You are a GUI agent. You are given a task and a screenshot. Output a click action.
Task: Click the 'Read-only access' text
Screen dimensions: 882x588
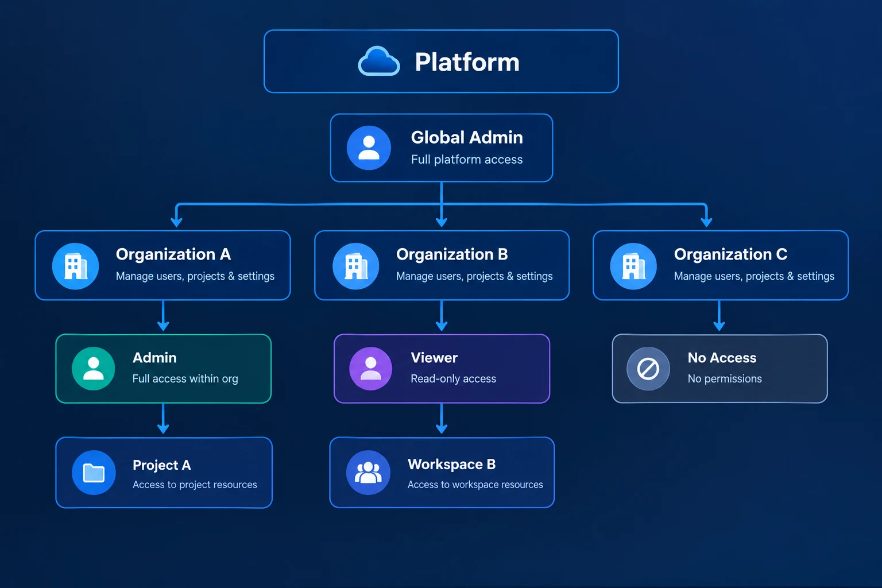pos(453,379)
